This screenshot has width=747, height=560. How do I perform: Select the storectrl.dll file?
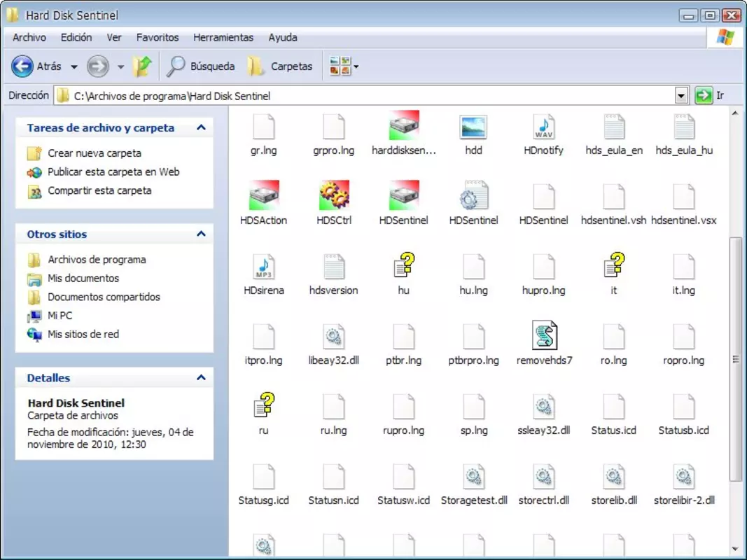[543, 476]
